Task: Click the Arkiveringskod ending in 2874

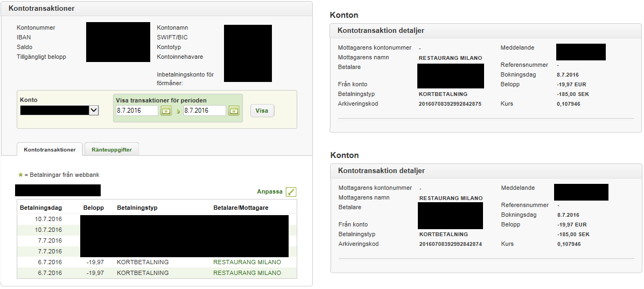Action: click(450, 244)
